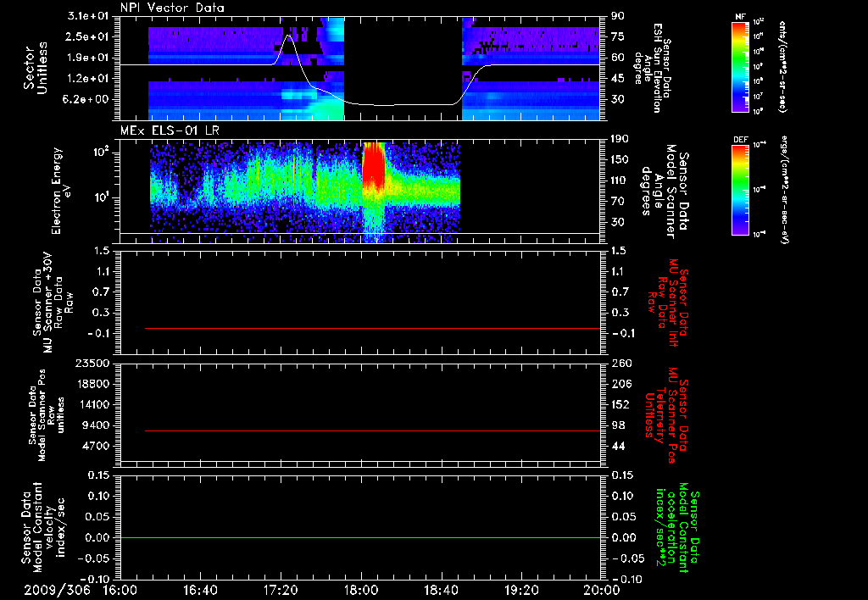Click the 1.2e+01 sector tick label
The height and width of the screenshot is (600, 868).
point(88,79)
